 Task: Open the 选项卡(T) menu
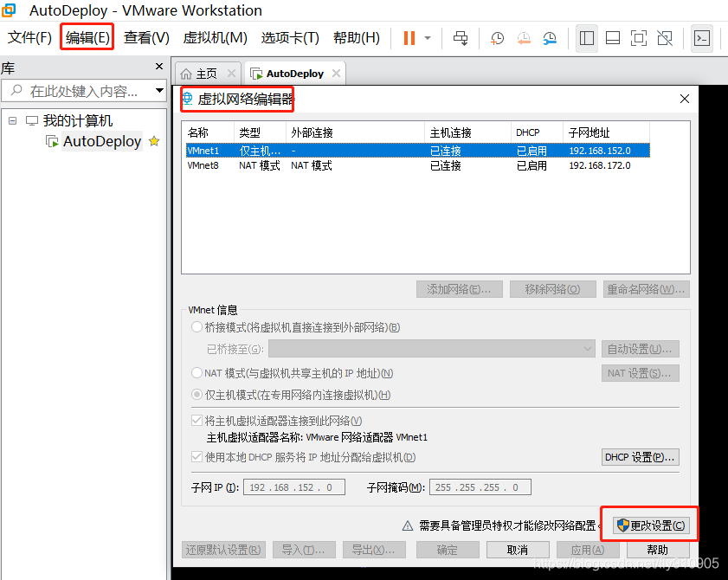(x=290, y=37)
